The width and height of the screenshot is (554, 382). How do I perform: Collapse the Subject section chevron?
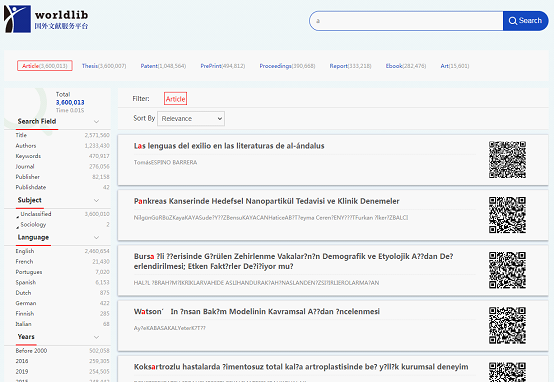click(96, 200)
